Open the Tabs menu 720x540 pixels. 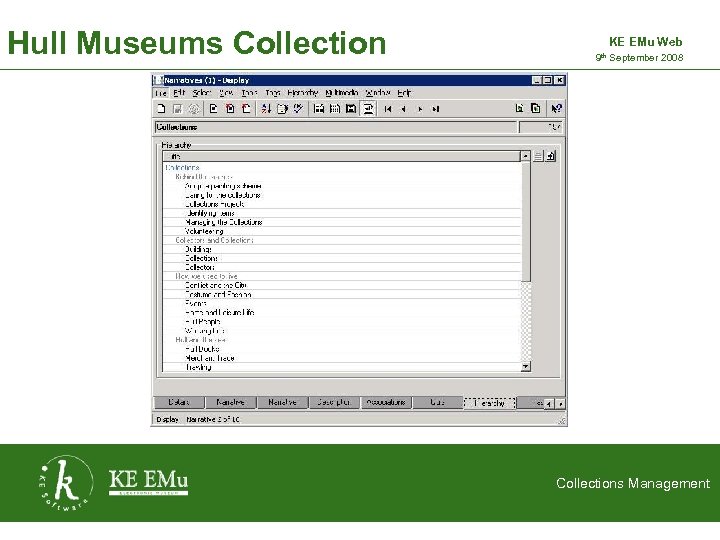tap(273, 93)
